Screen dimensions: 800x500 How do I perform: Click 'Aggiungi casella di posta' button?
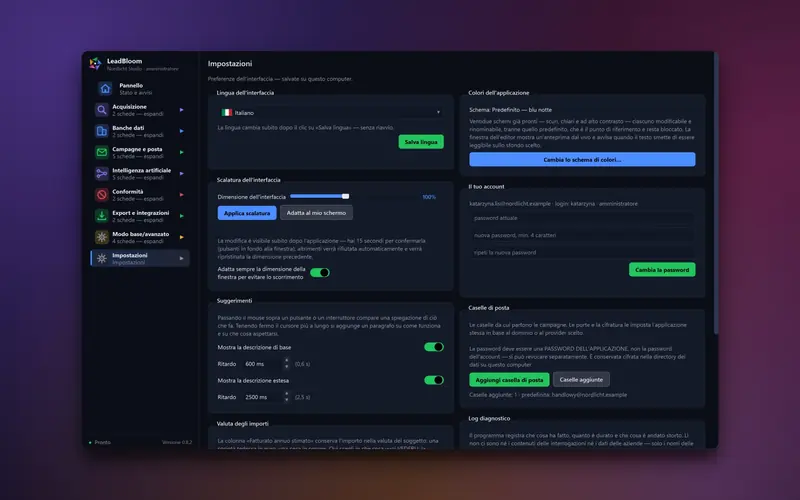(509, 380)
